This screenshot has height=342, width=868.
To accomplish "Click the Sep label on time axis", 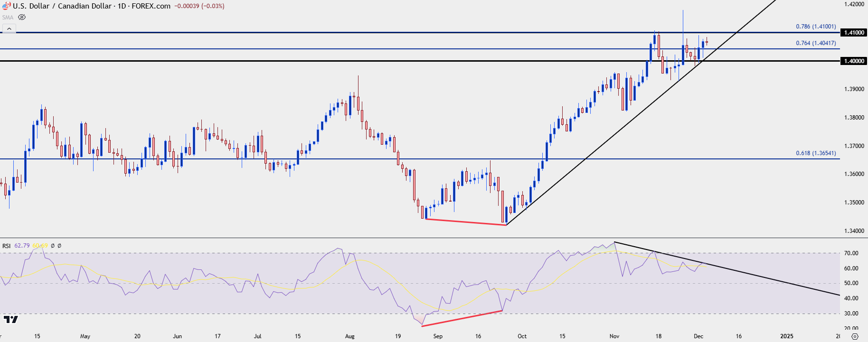I will (x=438, y=336).
